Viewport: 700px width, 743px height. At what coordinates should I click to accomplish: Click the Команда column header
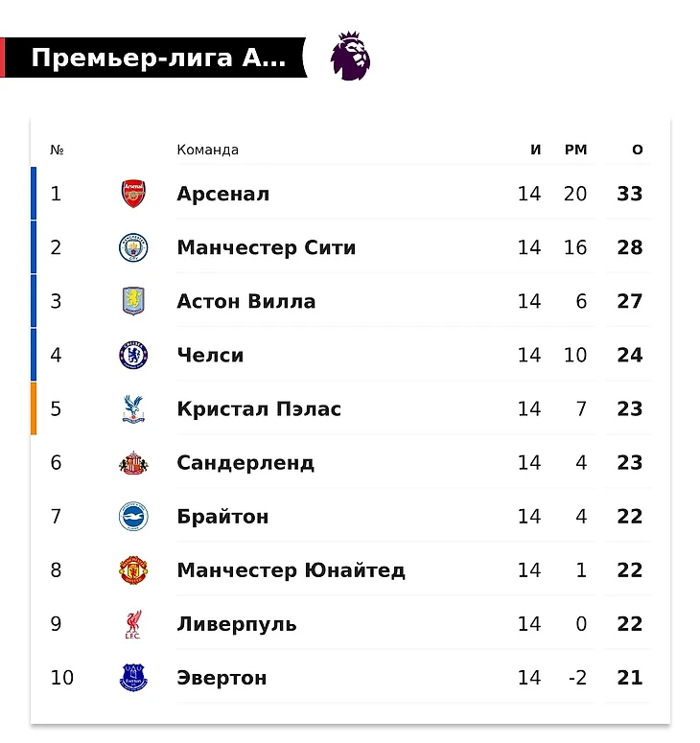click(207, 150)
